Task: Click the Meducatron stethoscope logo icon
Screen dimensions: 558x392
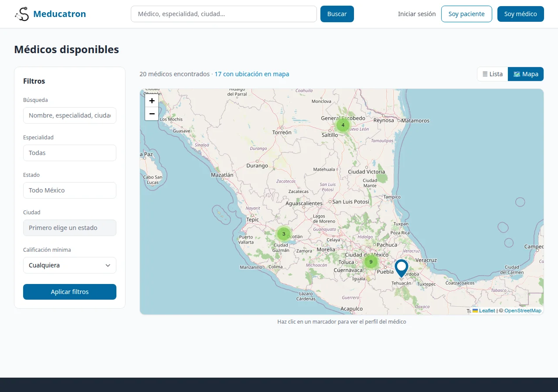Action: [x=22, y=14]
